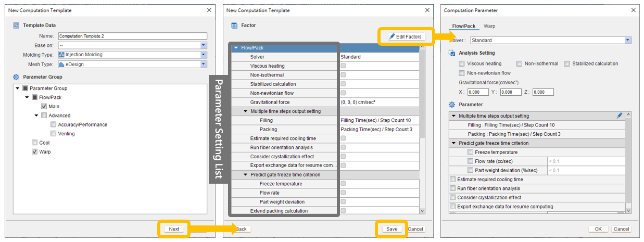The width and height of the screenshot is (644, 242).
Task: Check Estimate required cooling time in Computation Parameter
Action: point(452,180)
